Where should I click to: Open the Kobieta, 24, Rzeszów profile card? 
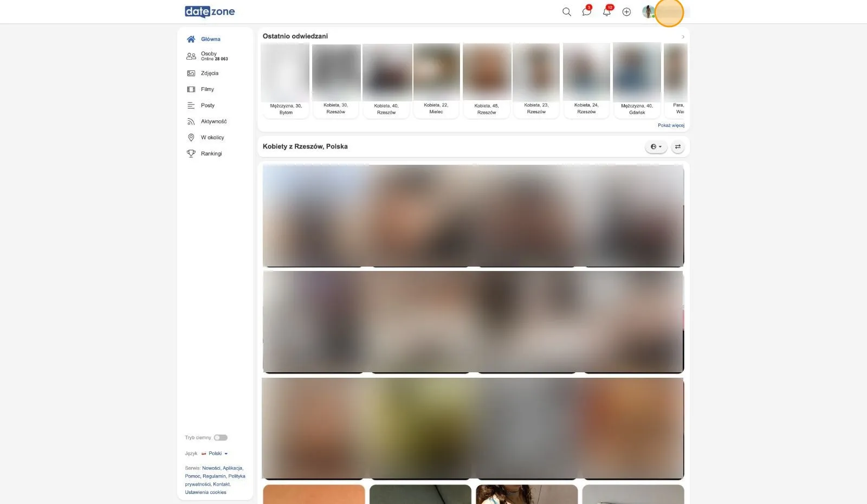point(587,80)
